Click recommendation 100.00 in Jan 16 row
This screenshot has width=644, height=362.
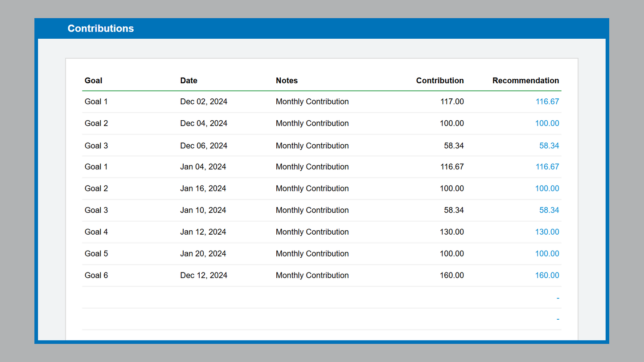[547, 188]
